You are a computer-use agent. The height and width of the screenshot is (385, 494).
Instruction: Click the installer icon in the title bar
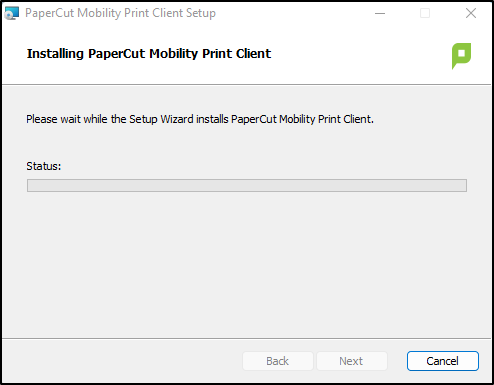coord(11,13)
